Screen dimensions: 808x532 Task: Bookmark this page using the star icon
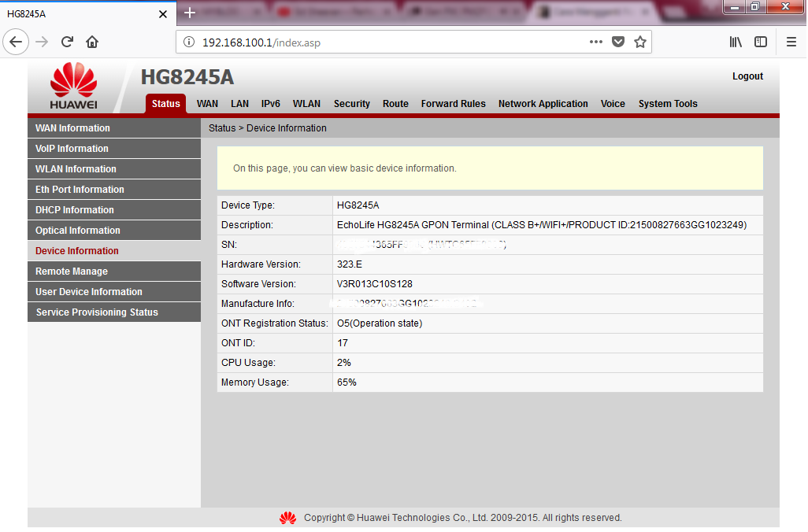pyautogui.click(x=640, y=42)
